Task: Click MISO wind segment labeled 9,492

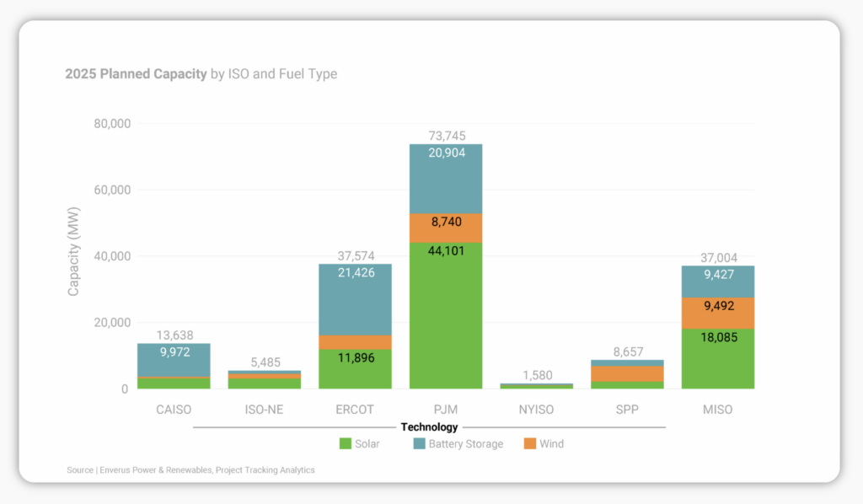Action: 718,313
